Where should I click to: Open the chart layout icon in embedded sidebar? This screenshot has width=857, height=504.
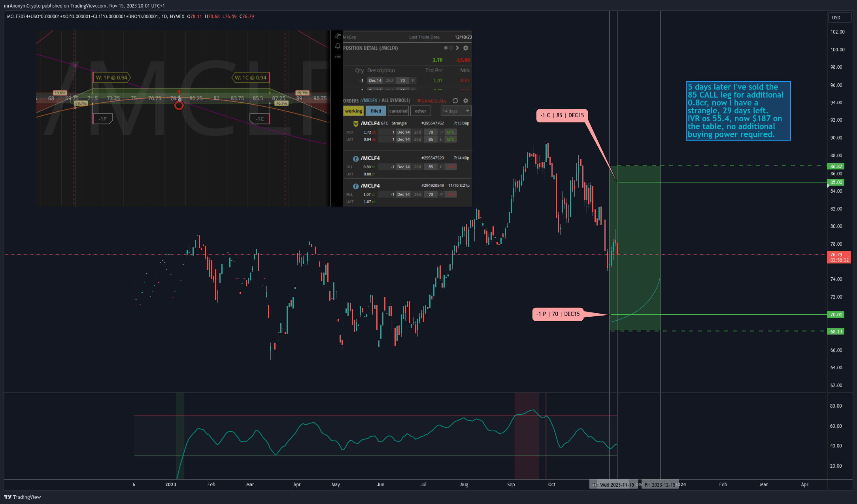338,36
